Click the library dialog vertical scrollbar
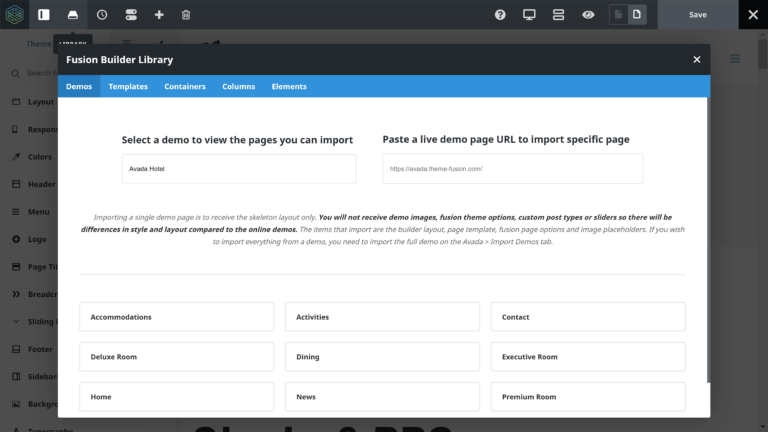This screenshot has height=432, width=768. tap(708, 240)
